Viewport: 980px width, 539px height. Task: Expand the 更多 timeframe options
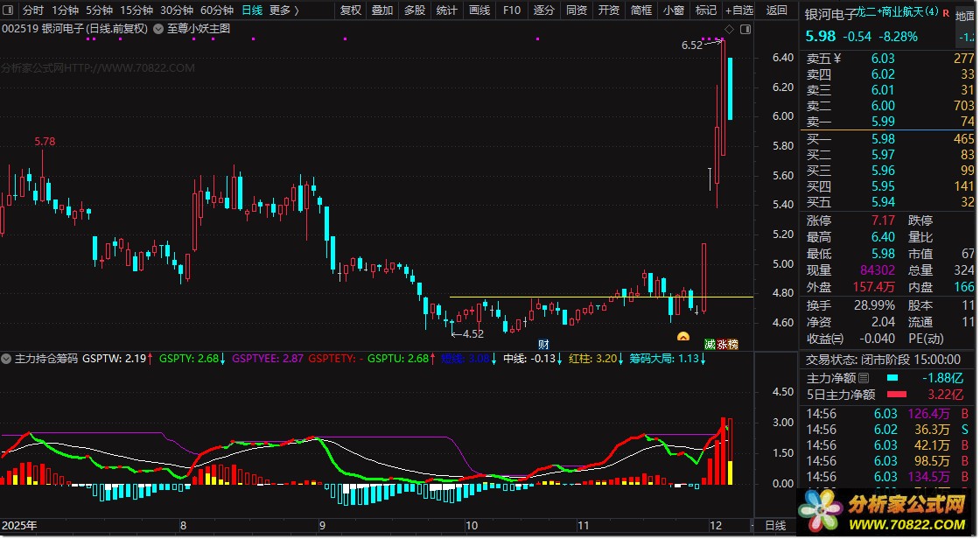[x=283, y=10]
